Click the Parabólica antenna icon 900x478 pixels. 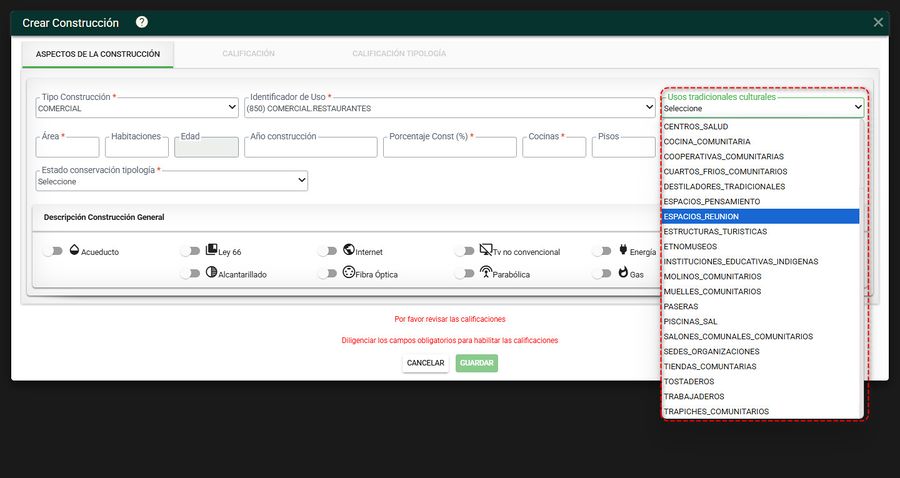[486, 272]
